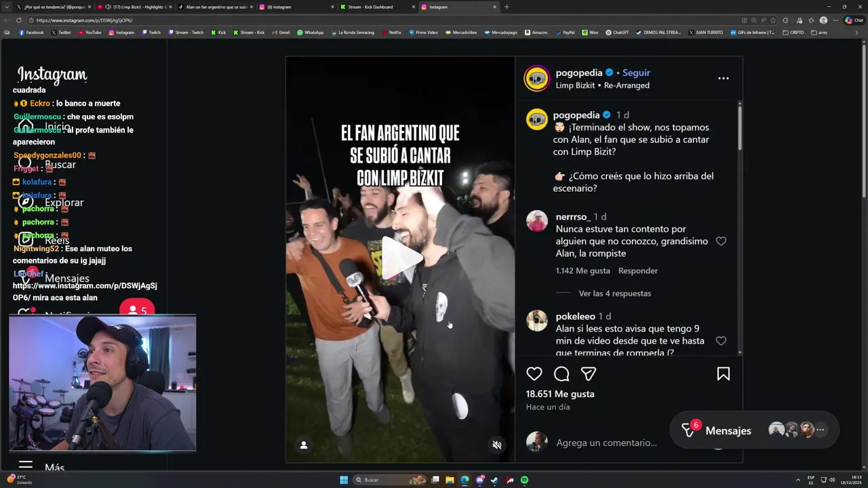
Task: Like the nerrrso_ comment
Action: point(721,241)
